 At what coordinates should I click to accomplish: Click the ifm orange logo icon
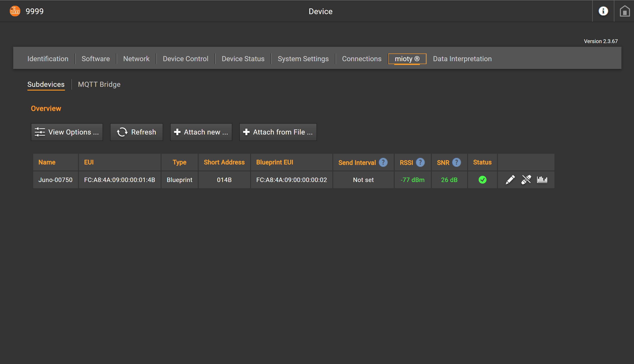tap(15, 11)
